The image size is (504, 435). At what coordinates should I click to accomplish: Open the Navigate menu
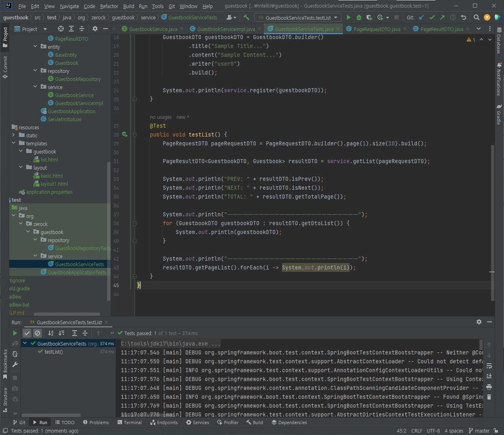[x=69, y=6]
